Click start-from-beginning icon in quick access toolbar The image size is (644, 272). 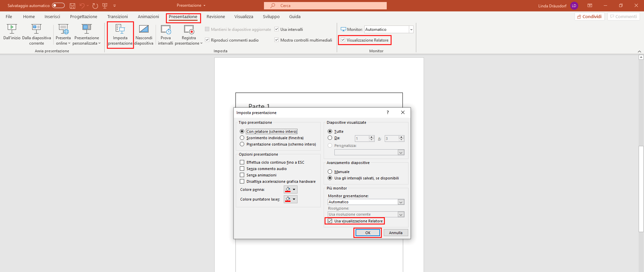[x=105, y=6]
